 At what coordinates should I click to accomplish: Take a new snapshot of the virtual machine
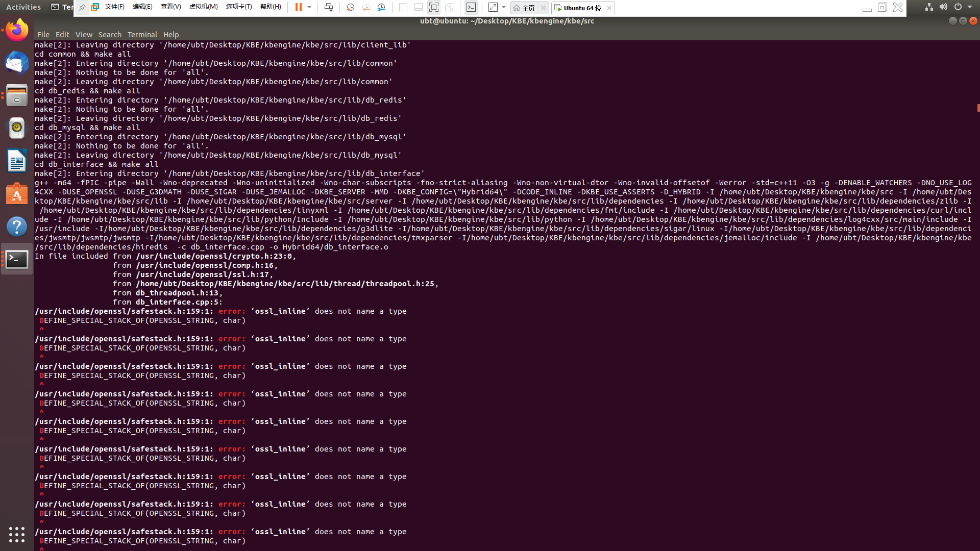pyautogui.click(x=350, y=7)
